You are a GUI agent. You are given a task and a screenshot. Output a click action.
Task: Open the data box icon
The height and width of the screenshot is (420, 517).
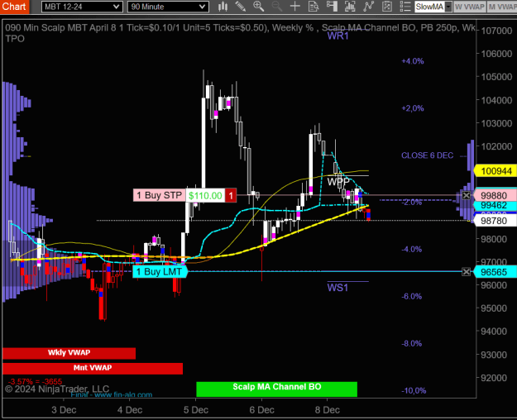click(314, 7)
